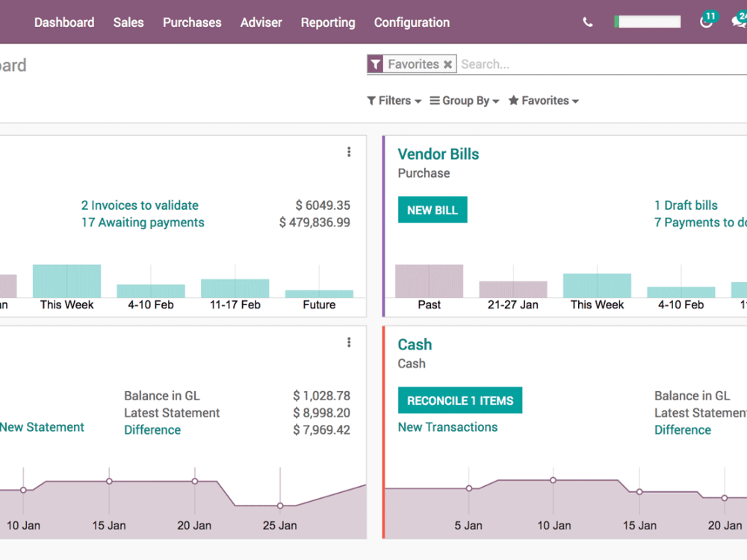
Task: Click the New Transactions link on the Cash card
Action: pos(447,427)
